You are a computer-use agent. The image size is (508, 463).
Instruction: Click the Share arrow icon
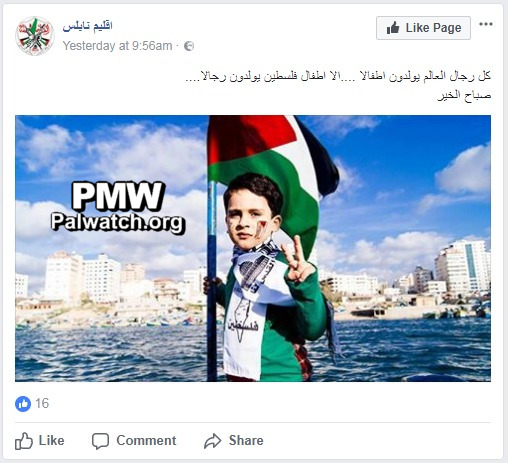pos(212,441)
